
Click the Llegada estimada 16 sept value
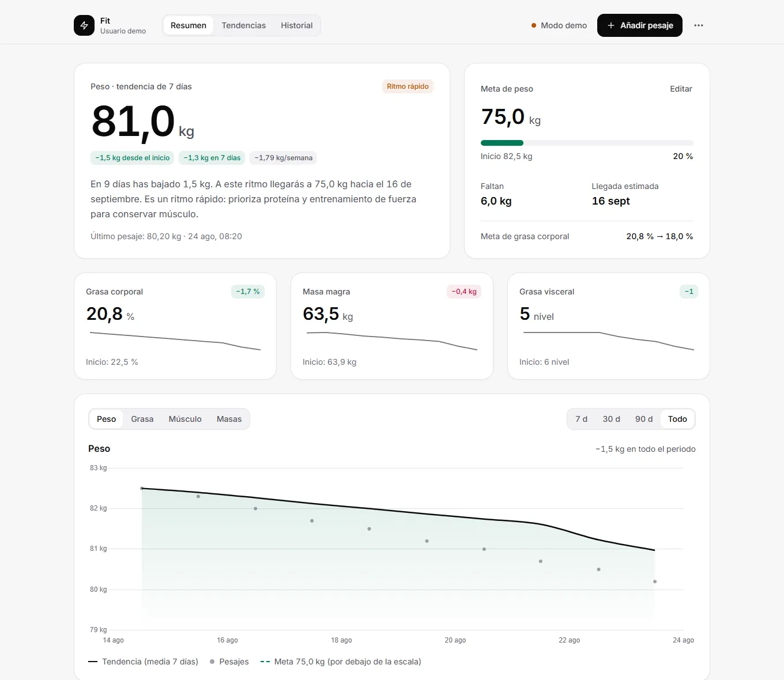pos(611,201)
